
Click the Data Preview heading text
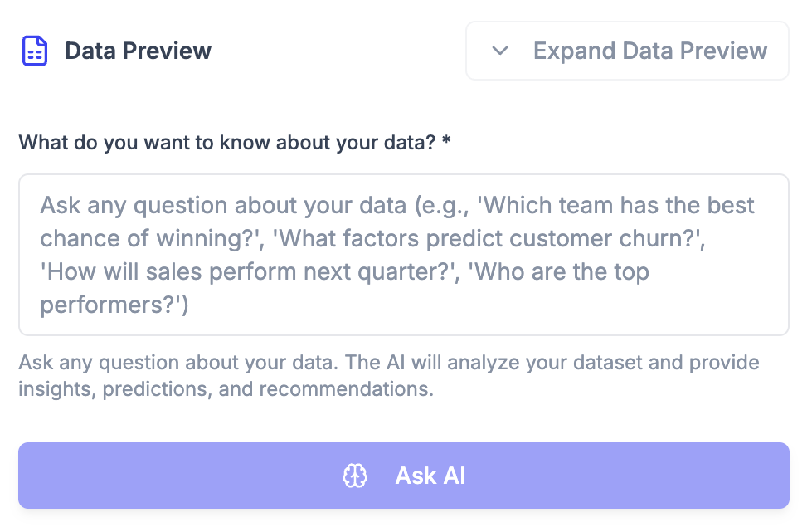(x=138, y=51)
